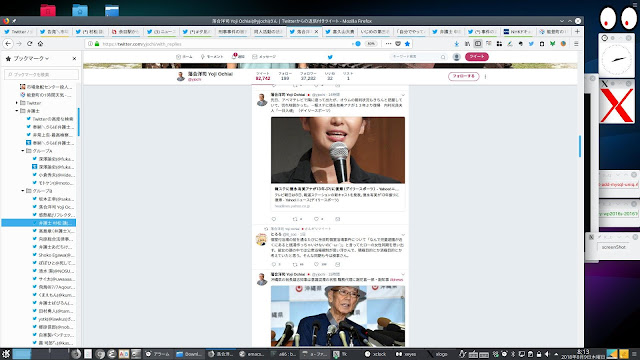This screenshot has width=640, height=360.
Task: Open new tab with plus button
Action: [x=577, y=31]
